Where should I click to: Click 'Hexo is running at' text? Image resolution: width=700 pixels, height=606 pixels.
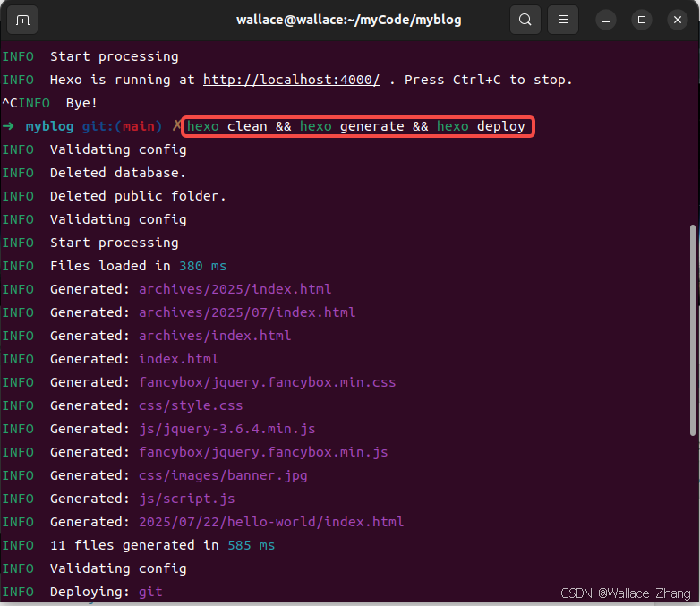tap(123, 80)
